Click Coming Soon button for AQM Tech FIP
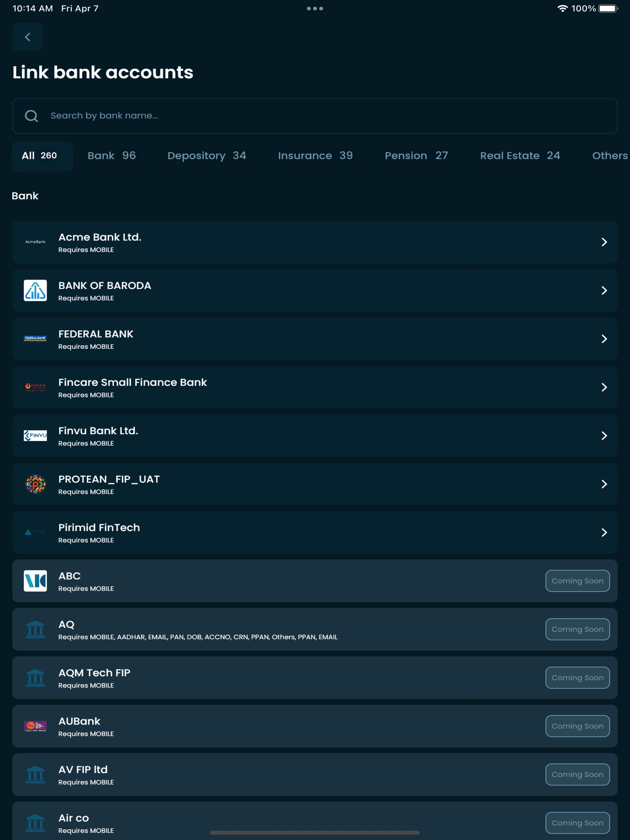630x840 pixels. [578, 678]
